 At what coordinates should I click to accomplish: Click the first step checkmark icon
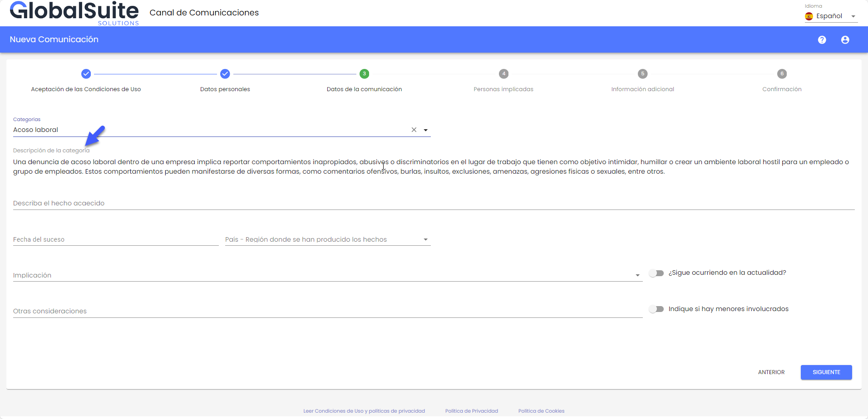(x=86, y=74)
